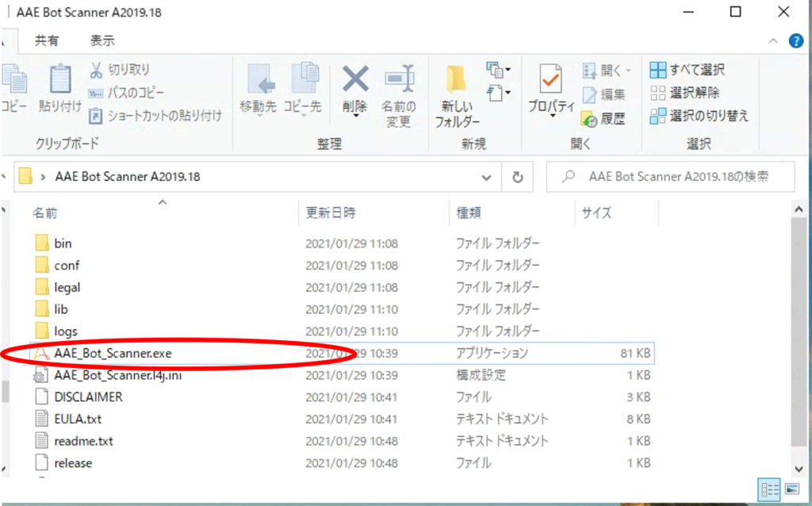Click Copy Path (パスのコピー) icon
The width and height of the screenshot is (812, 506).
[x=96, y=94]
